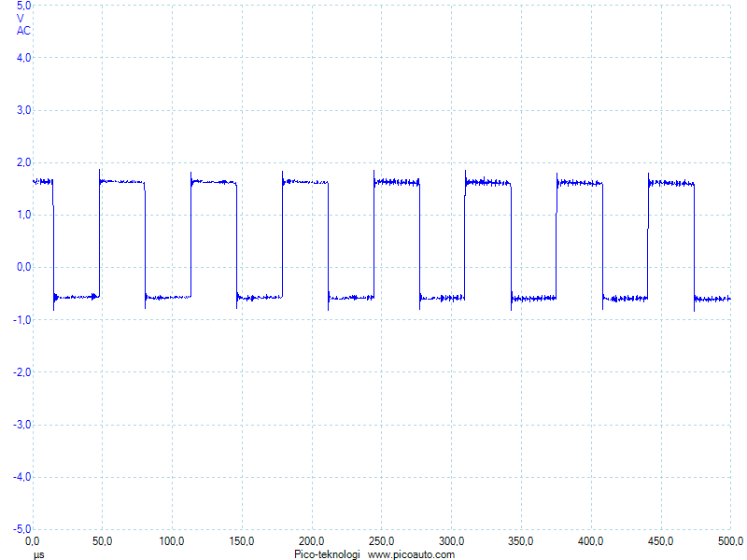
Task: Click the 2,0 voltage axis label
Action: coord(24,162)
